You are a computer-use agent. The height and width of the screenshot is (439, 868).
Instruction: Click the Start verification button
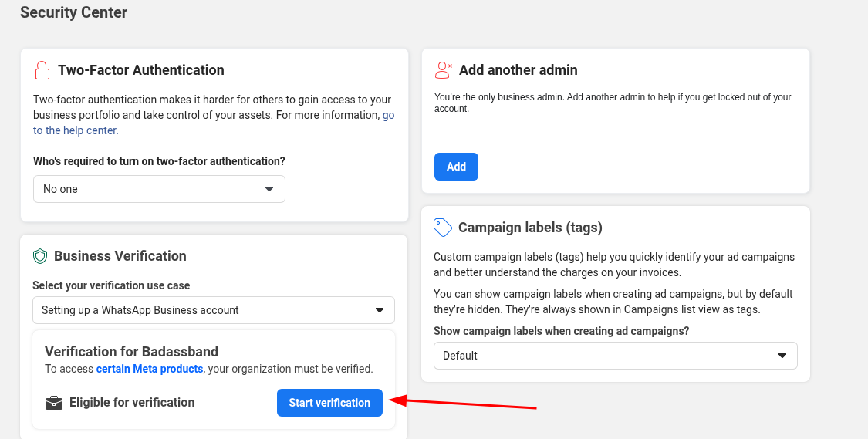coord(329,403)
